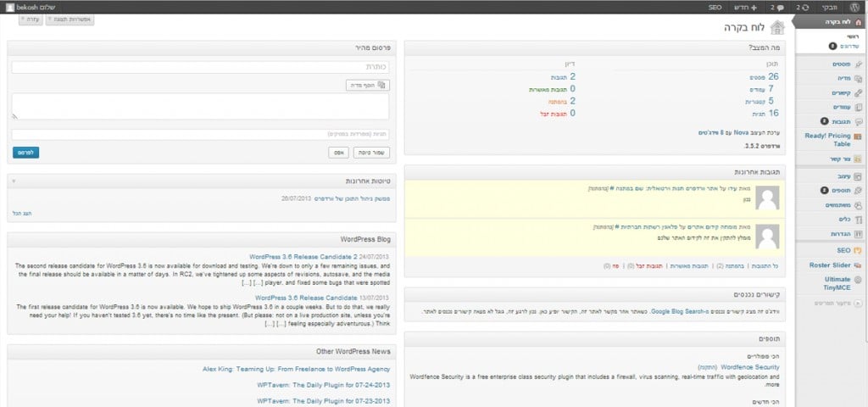Open Ultimate TinyMCE menu item
The image size is (868, 407).
coord(837,283)
